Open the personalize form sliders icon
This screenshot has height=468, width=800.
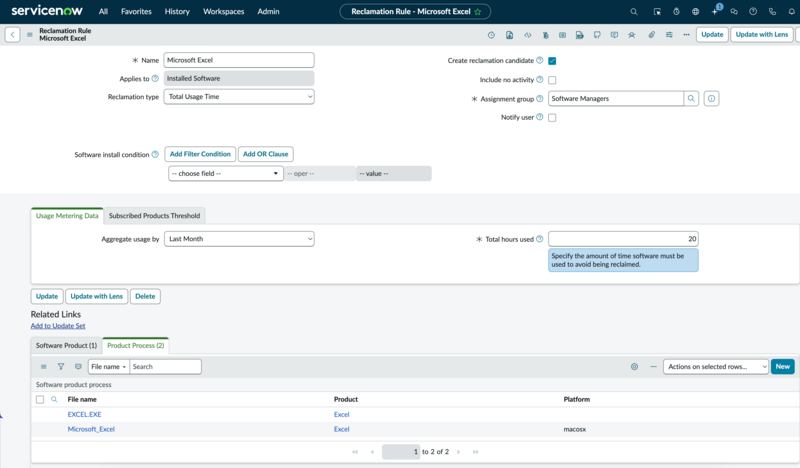point(669,35)
